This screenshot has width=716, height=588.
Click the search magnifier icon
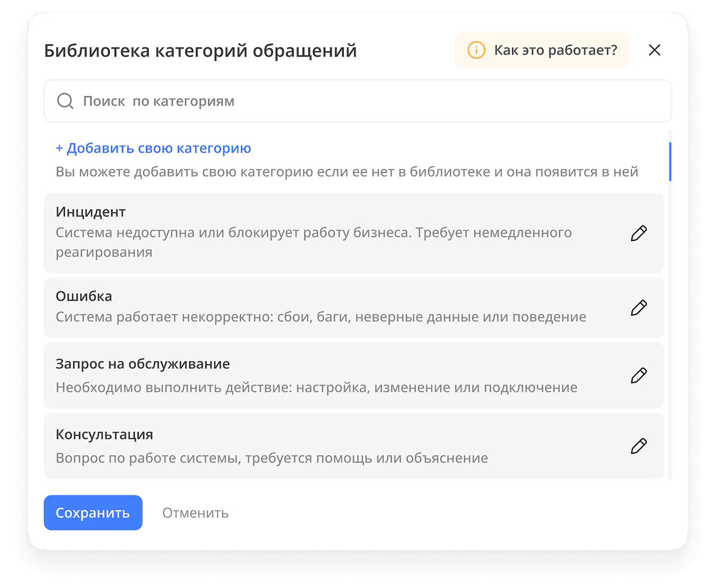[65, 101]
